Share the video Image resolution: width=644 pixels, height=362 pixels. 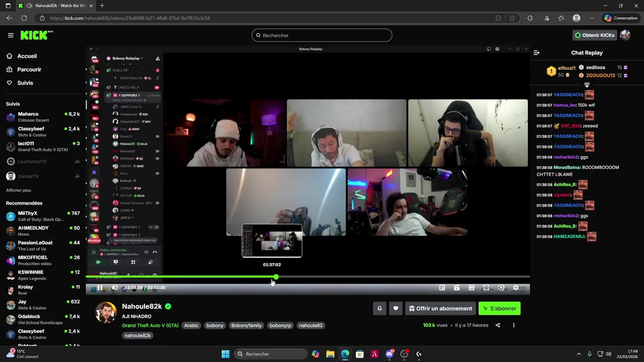(498, 325)
